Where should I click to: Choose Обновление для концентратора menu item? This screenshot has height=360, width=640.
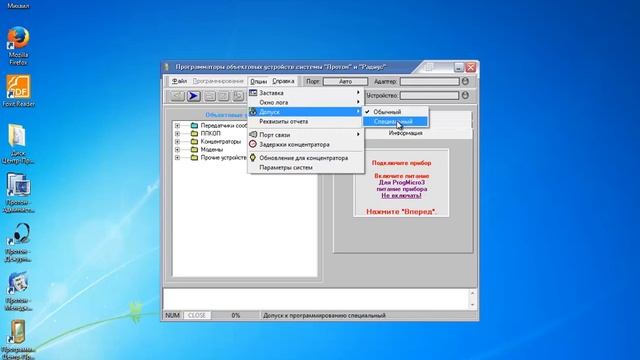[x=305, y=158]
